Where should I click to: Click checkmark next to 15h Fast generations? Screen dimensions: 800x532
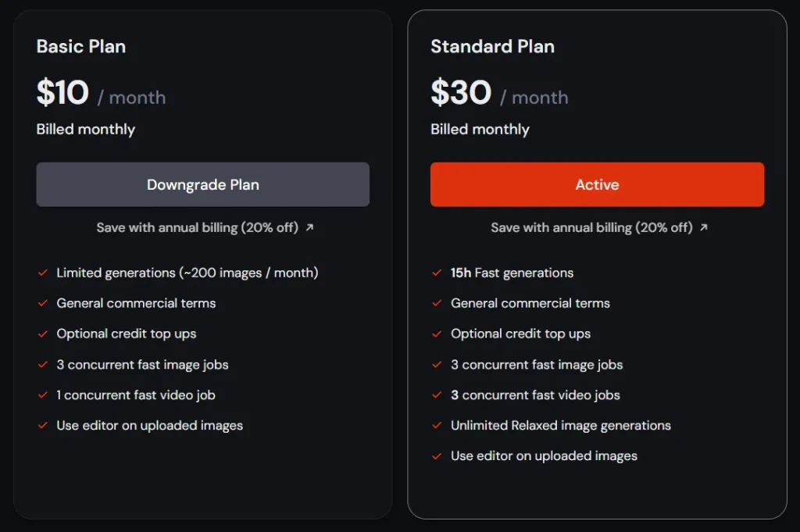[x=437, y=273]
